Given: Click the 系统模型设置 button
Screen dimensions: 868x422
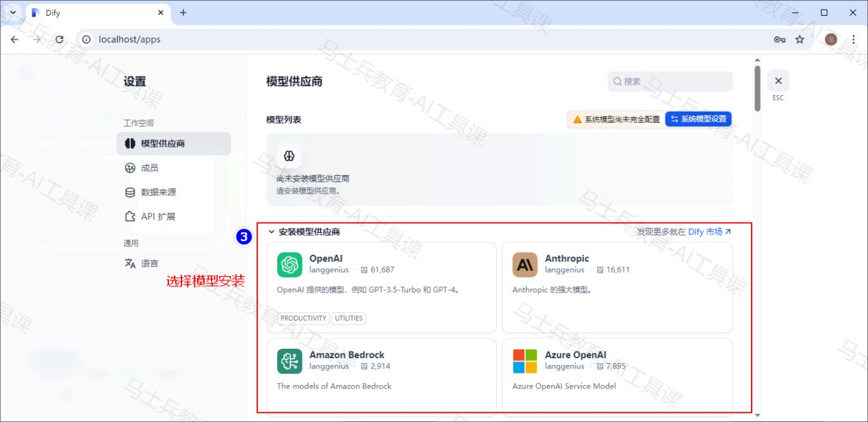Looking at the screenshot, I should [698, 119].
